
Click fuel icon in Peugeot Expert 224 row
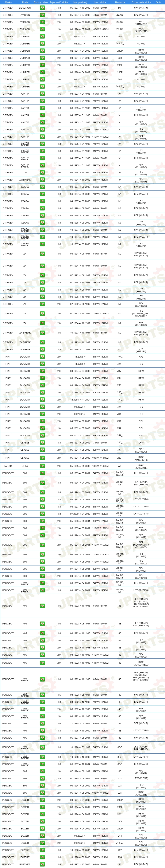[x=42, y=857]
